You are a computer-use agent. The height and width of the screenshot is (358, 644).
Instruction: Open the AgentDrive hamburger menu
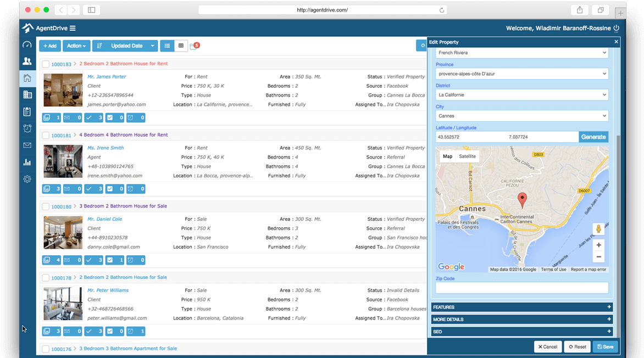74,27
